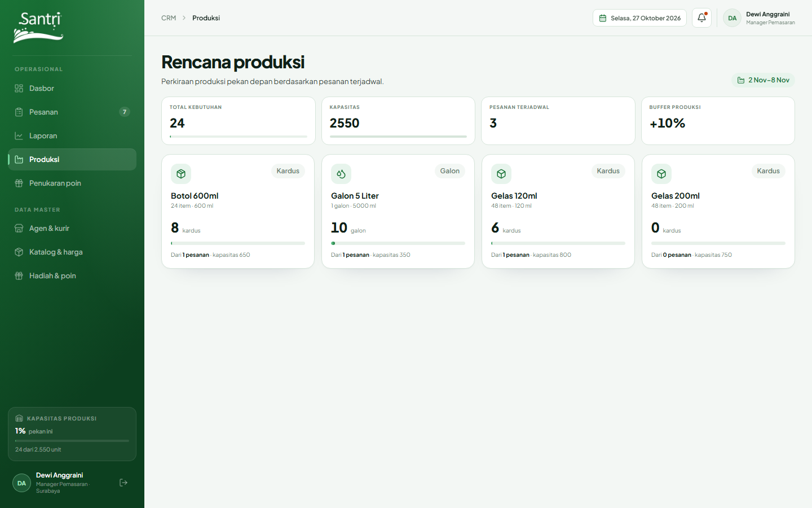Click the DA avatar in sidebar footer
The height and width of the screenshot is (508, 812).
click(21, 483)
